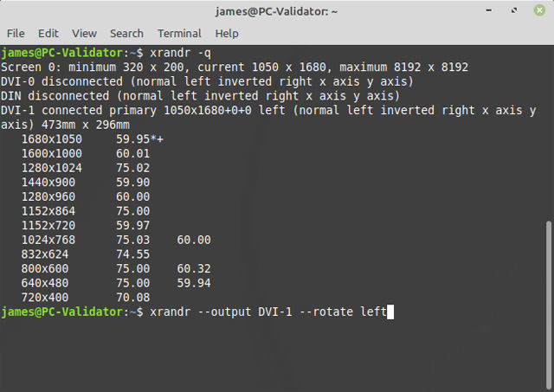The height and width of the screenshot is (392, 554).
Task: Click the 74.55 refresh rate value
Action: click(x=132, y=254)
